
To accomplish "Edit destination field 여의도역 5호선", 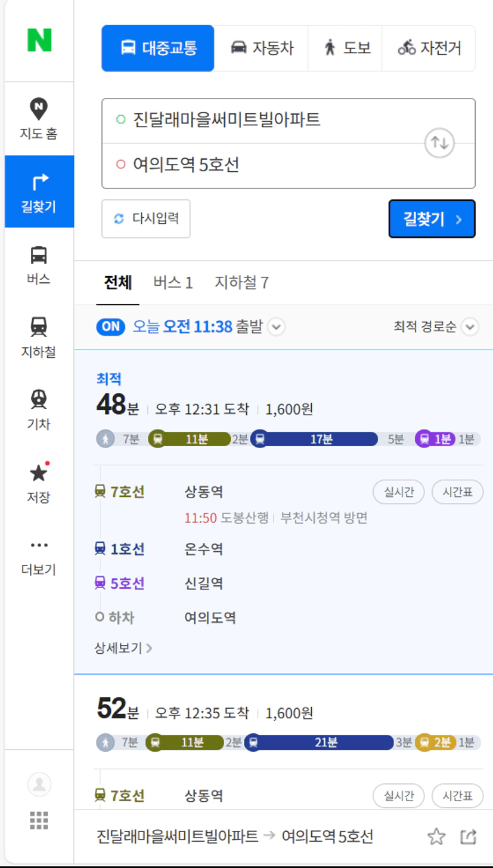I will pyautogui.click(x=289, y=165).
